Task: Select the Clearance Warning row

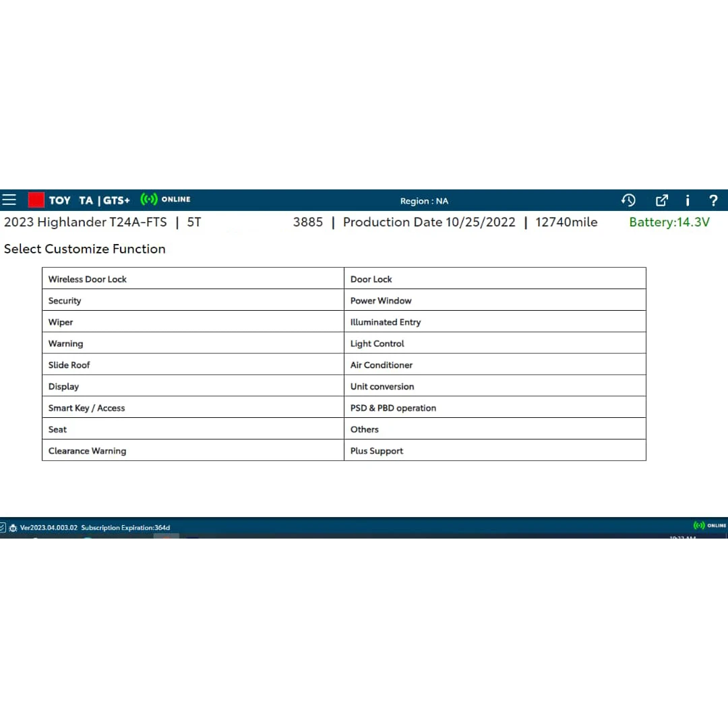Action: [x=193, y=450]
